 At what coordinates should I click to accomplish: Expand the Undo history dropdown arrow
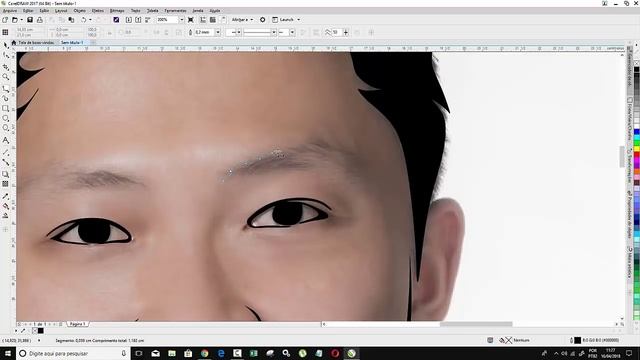coord(90,20)
